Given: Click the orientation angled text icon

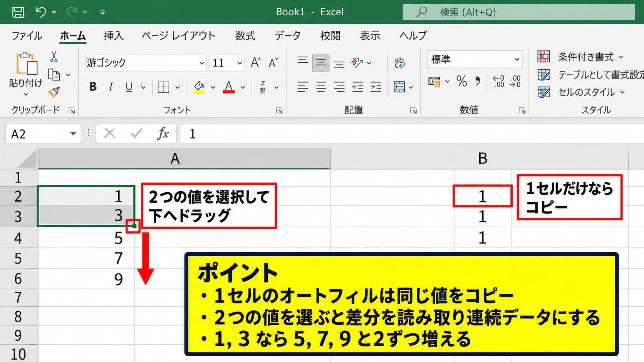Looking at the screenshot, I should pyautogui.click(x=357, y=62).
